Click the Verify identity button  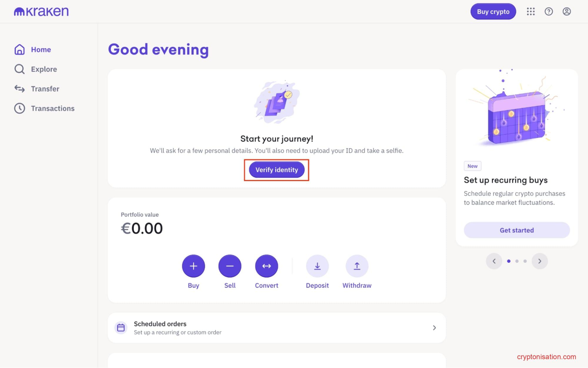tap(277, 170)
